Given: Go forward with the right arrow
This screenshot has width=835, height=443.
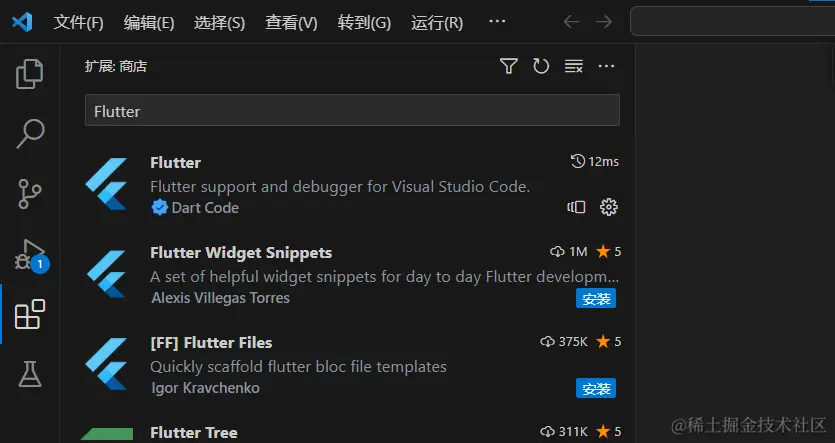Looking at the screenshot, I should [604, 22].
